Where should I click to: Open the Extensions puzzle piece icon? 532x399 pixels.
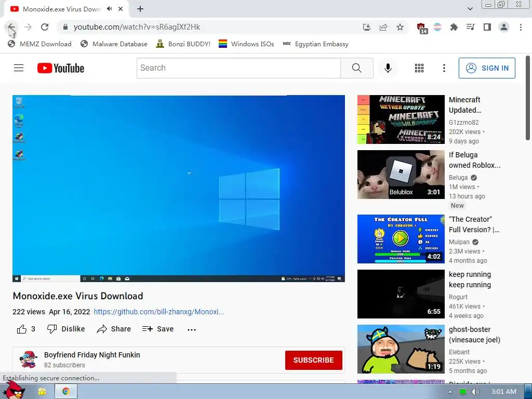pyautogui.click(x=454, y=27)
